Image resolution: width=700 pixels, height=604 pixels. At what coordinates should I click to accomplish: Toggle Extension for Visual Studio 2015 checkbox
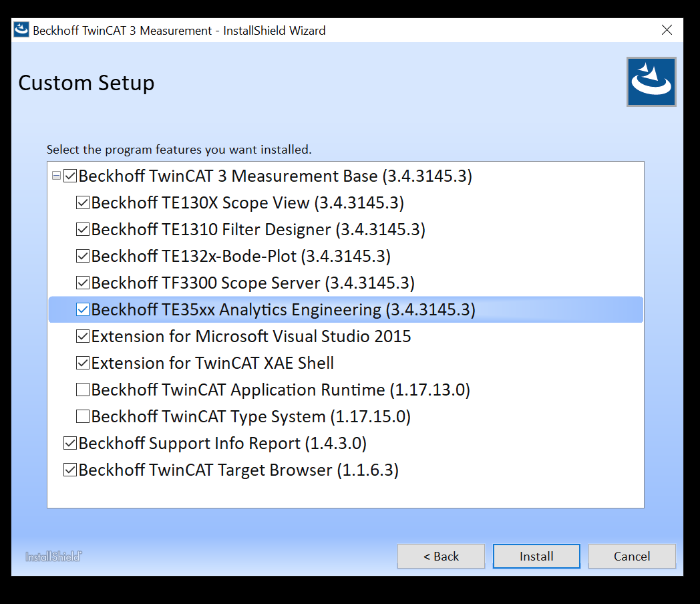pos(83,336)
